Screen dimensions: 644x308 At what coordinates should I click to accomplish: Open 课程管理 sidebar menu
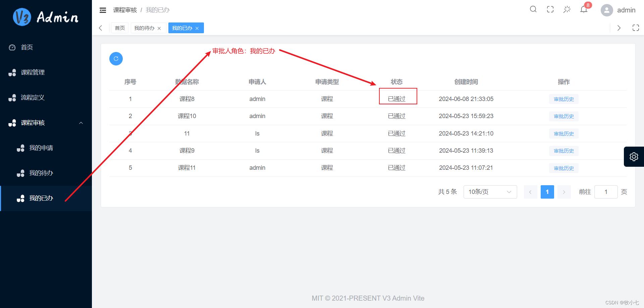pyautogui.click(x=46, y=72)
